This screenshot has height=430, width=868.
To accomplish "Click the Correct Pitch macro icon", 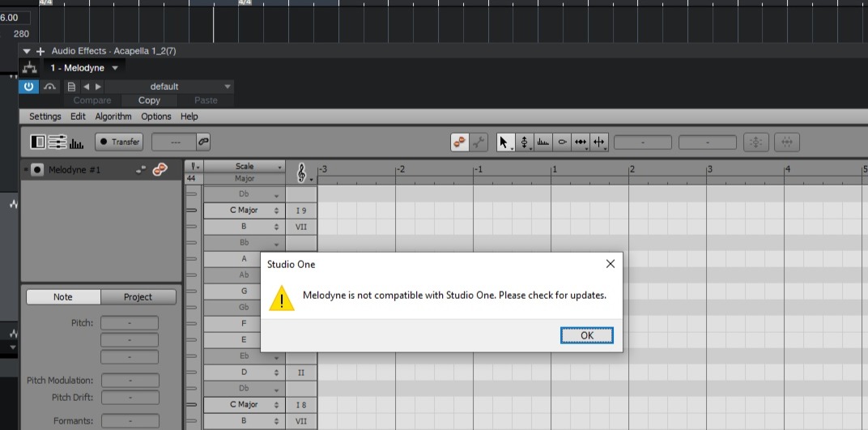I will pyautogui.click(x=755, y=143).
